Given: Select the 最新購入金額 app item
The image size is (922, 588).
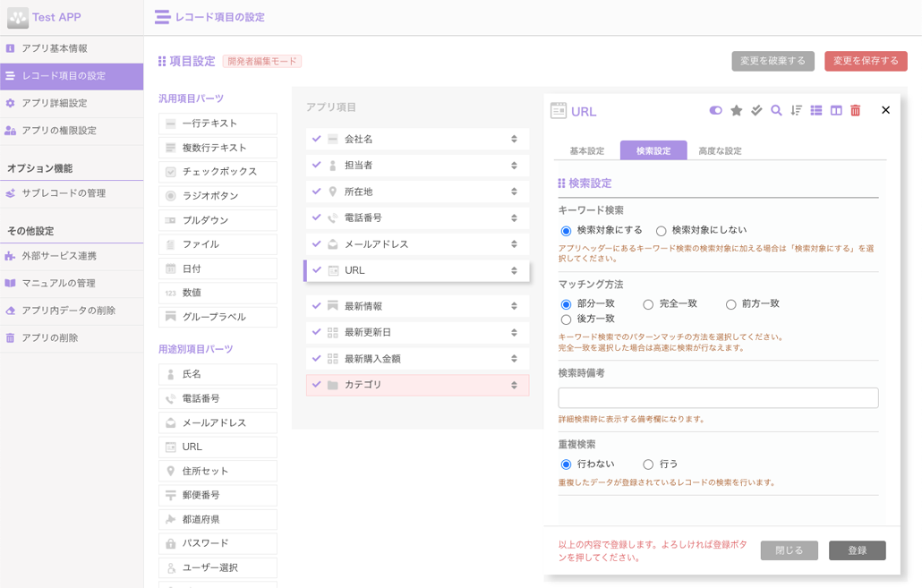Looking at the screenshot, I should [417, 359].
